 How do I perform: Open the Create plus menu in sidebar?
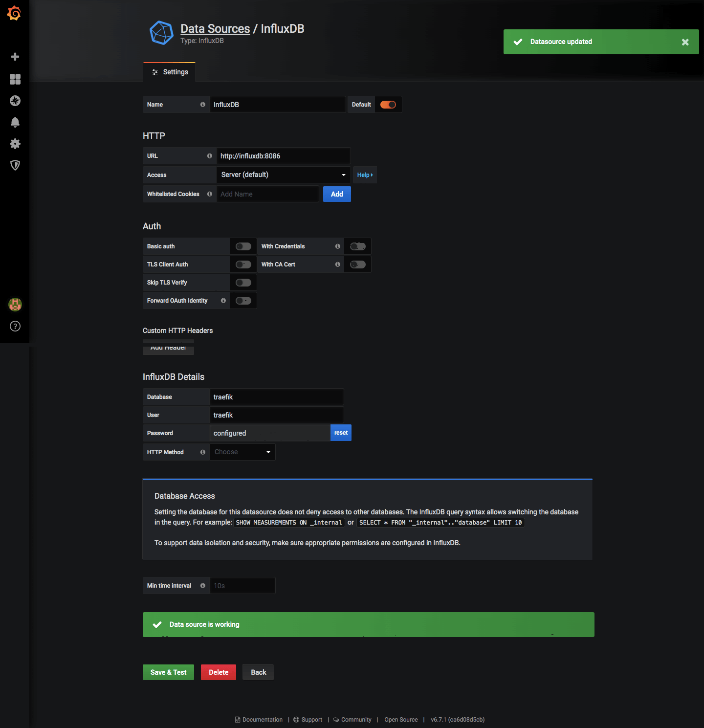pos(15,57)
